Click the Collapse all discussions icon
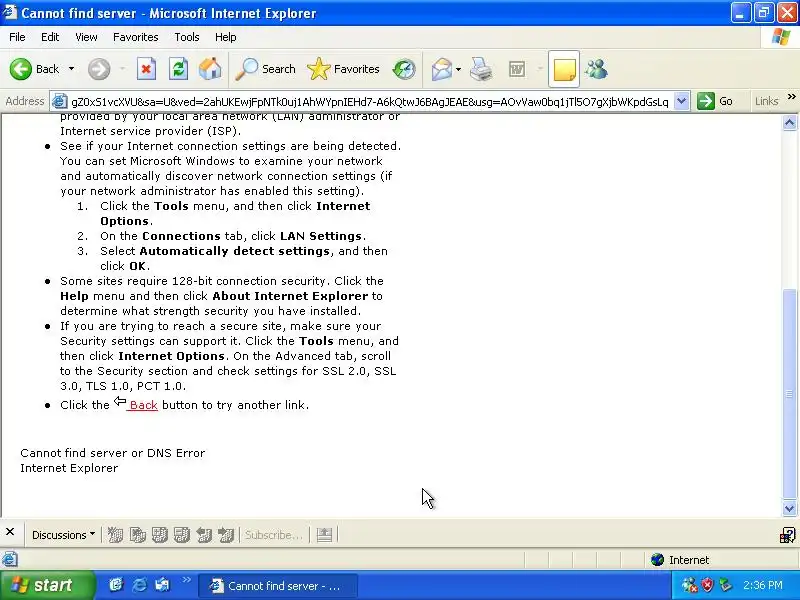800x600 pixels. coord(182,535)
